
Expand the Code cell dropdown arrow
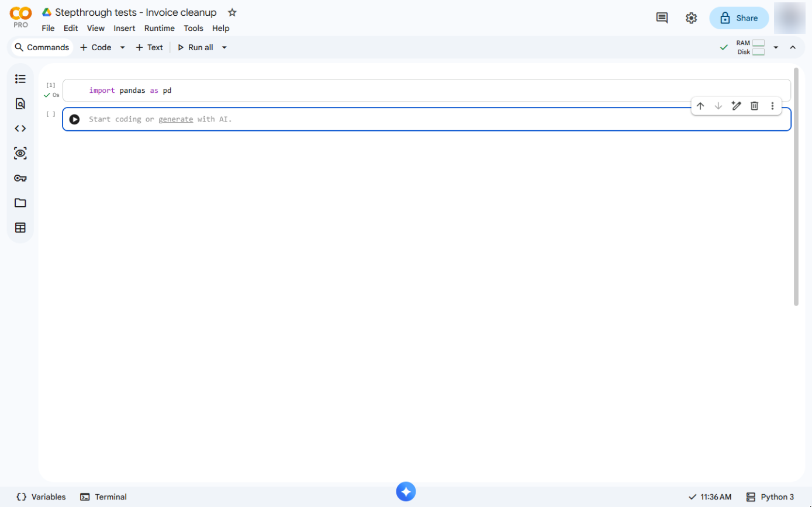122,47
